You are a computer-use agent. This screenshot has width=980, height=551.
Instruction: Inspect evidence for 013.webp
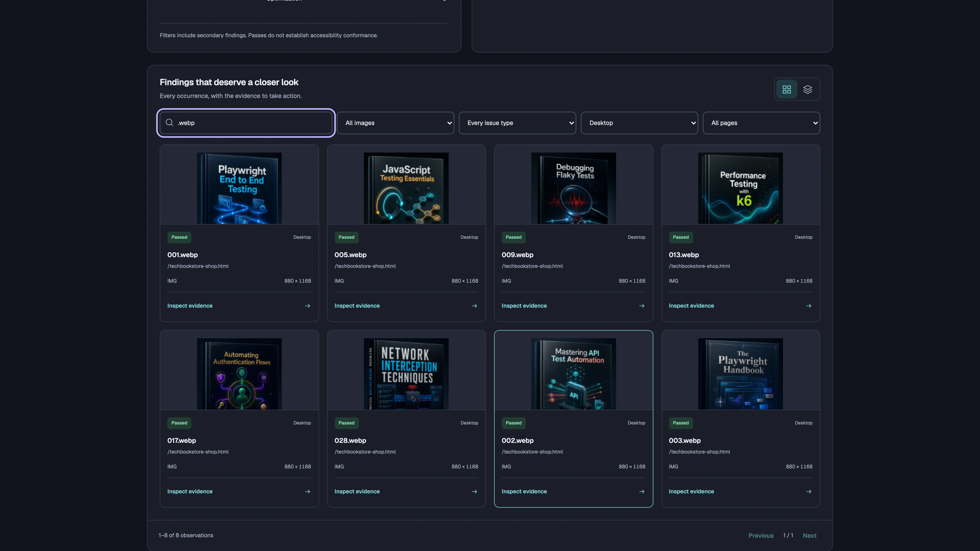click(691, 306)
